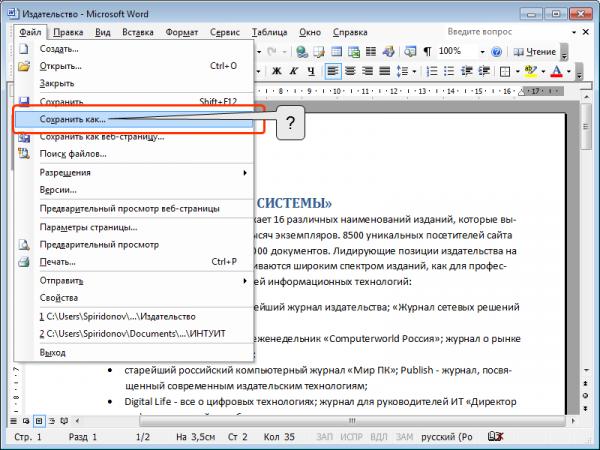Choose Предварительный просмотр веб-страницы
The image size is (600, 450).
[134, 209]
